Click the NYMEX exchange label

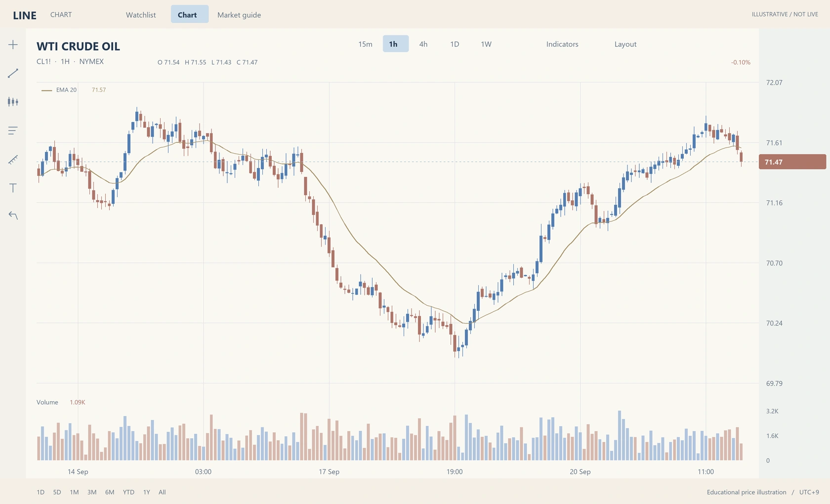[91, 62]
